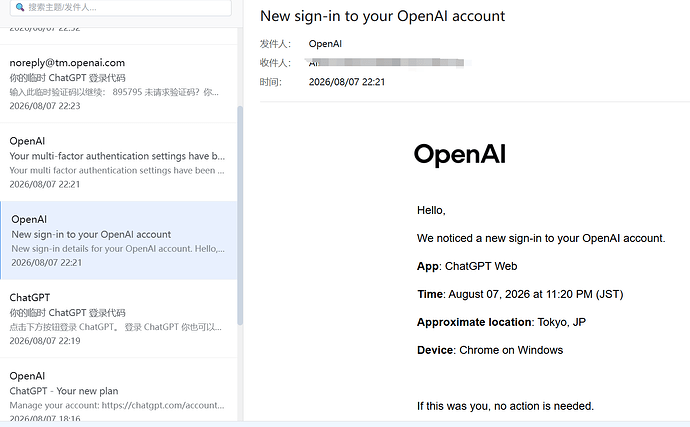The width and height of the screenshot is (690, 427).
Task: Click the OpenAI logo in email body
Action: tap(460, 155)
